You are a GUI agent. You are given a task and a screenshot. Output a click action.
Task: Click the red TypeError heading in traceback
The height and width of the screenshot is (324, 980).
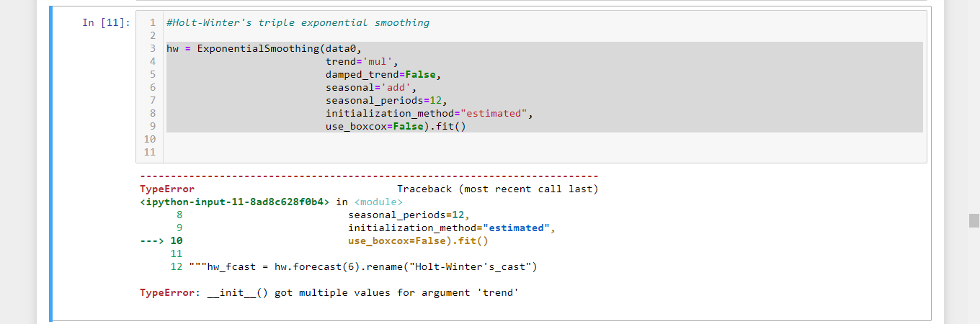(x=167, y=189)
